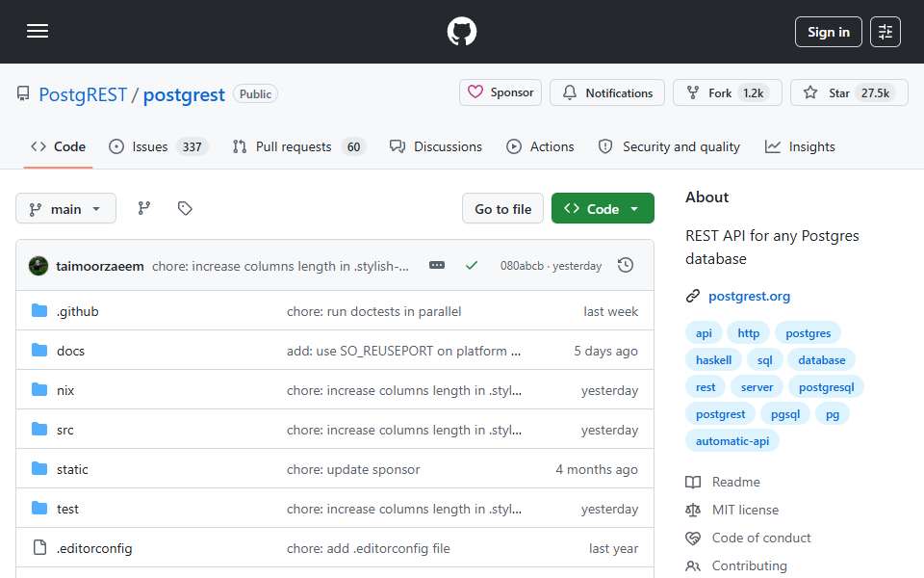
Task: Open the .editorconfig file
Action: (x=94, y=548)
